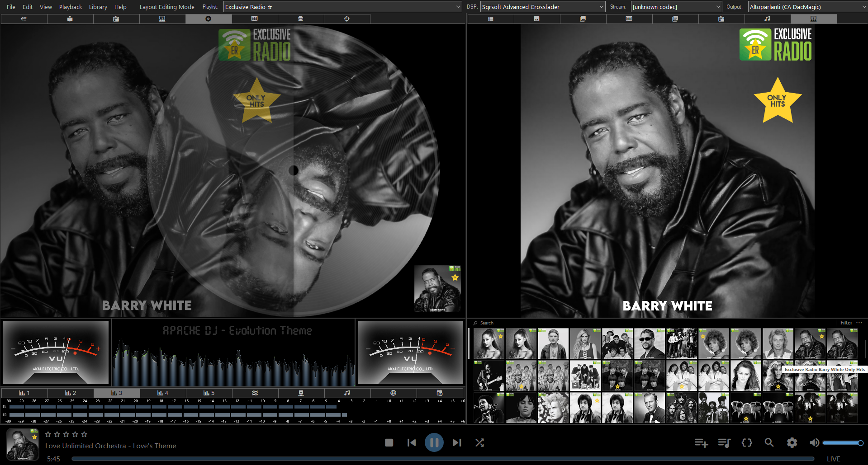Switch to the reading-person icon tab
The height and width of the screenshot is (465, 868).
tap(70, 19)
